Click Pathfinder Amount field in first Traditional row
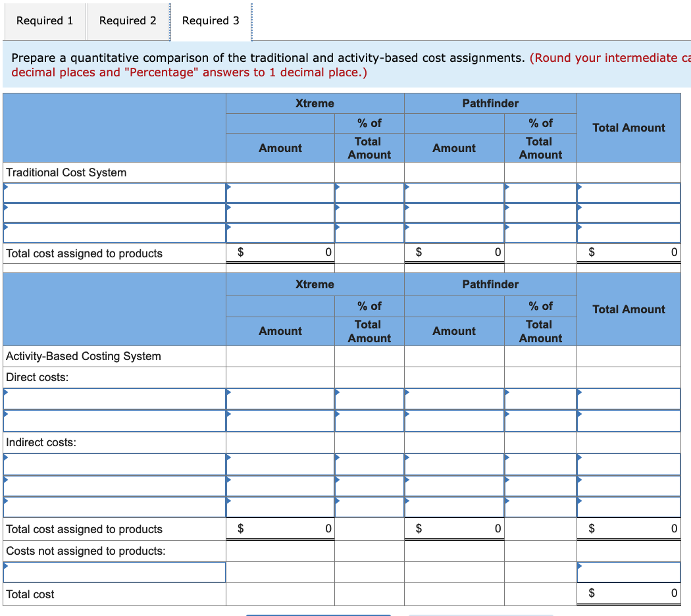Screen dimensions: 691x616 [x=453, y=192]
